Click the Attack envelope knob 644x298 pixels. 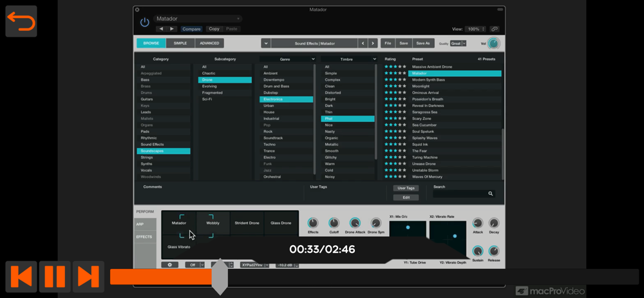point(478,223)
